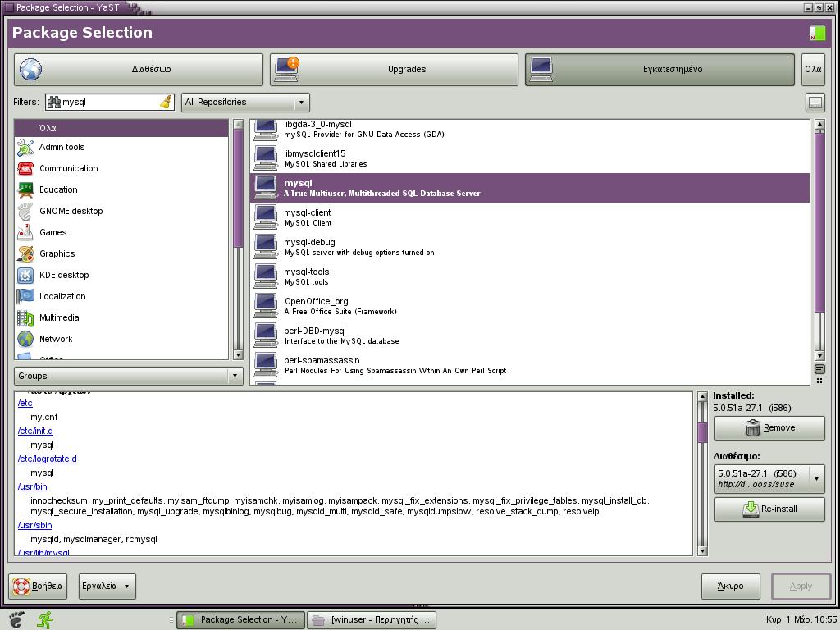The width and height of the screenshot is (840, 630).
Task: Switch to the Διαθέσιμο tab
Action: [139, 69]
